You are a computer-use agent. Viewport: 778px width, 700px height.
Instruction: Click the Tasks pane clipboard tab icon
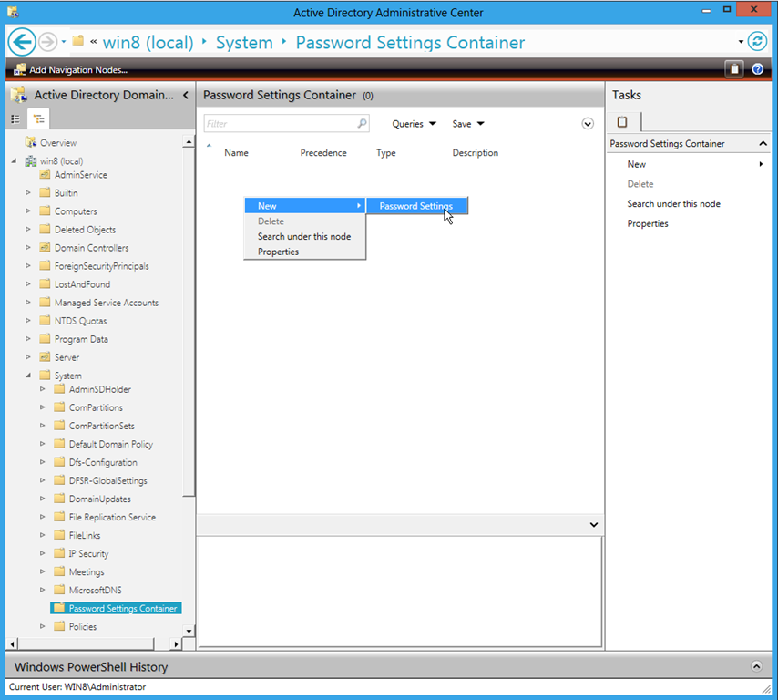point(622,121)
